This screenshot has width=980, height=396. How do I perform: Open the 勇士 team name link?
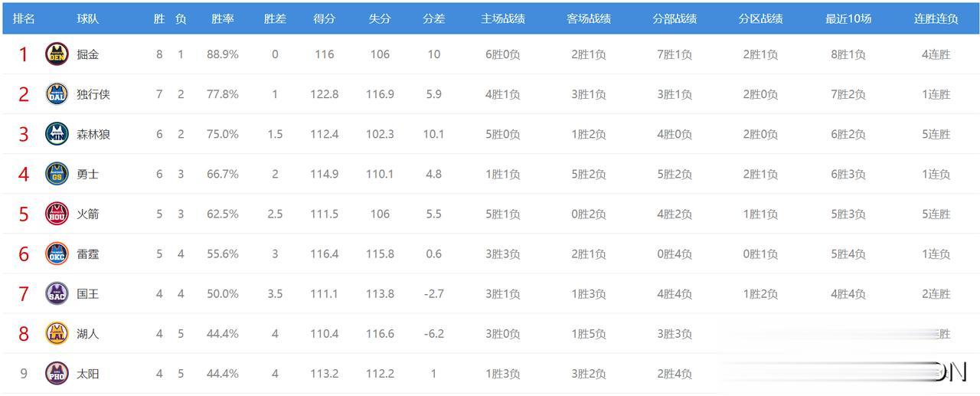pos(88,174)
